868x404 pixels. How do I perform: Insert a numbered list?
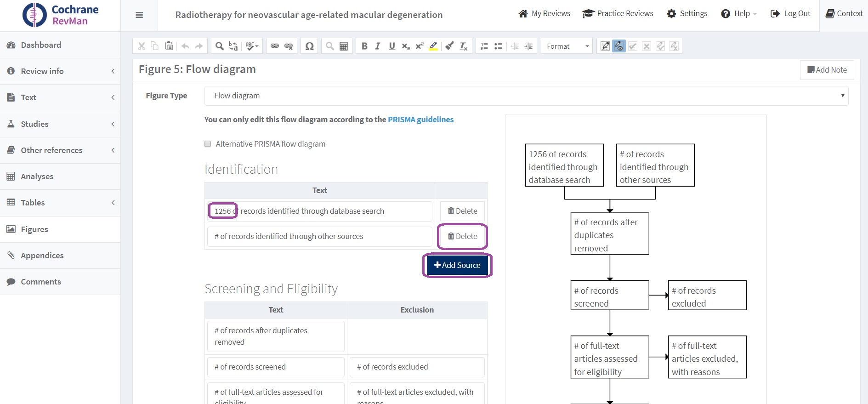point(484,46)
